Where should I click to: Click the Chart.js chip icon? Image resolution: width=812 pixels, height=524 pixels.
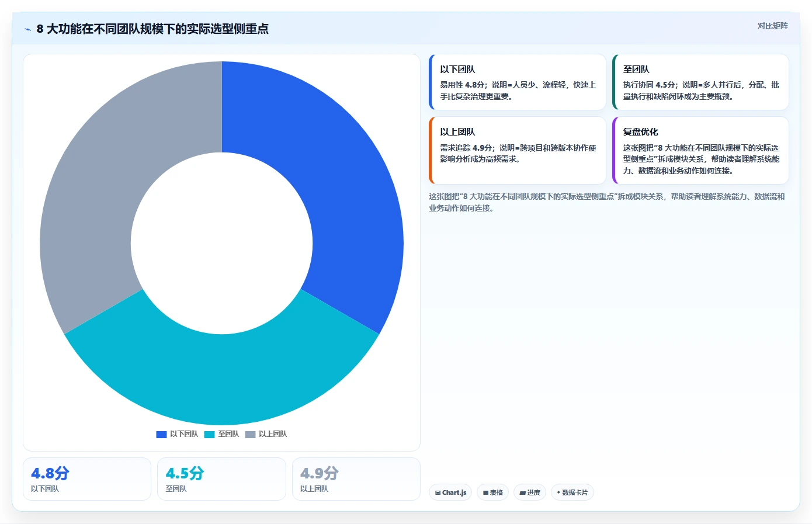click(438, 493)
